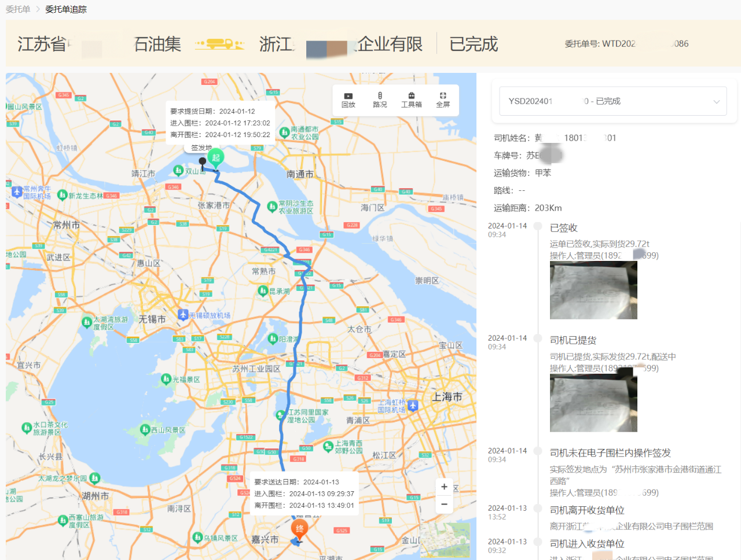The width and height of the screenshot is (741, 560).
Task: Go to 委托单 breadcrumb link
Action: click(18, 9)
